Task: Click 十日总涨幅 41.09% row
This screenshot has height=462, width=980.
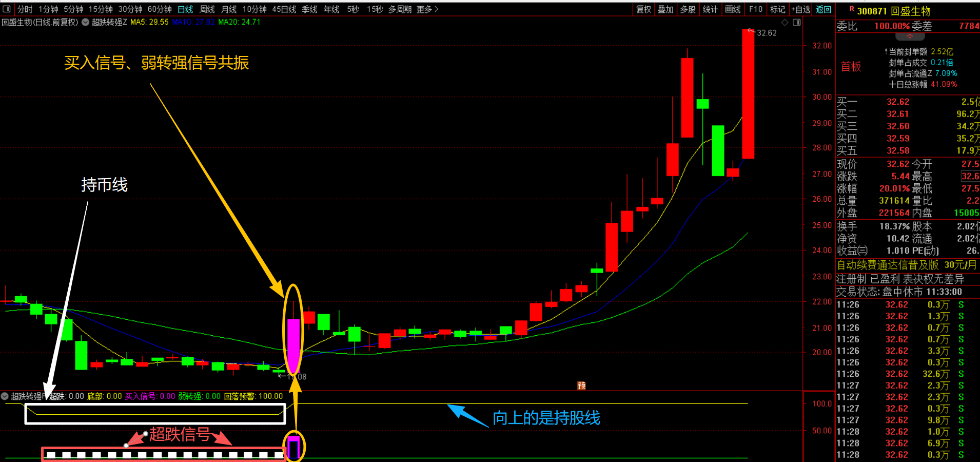Action: (x=923, y=84)
